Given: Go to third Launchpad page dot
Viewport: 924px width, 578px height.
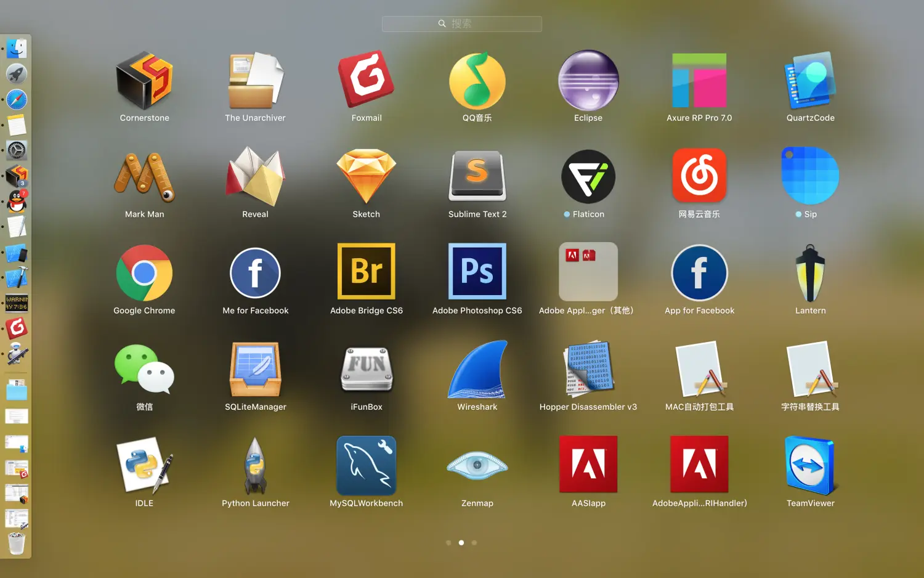Looking at the screenshot, I should click(x=474, y=543).
